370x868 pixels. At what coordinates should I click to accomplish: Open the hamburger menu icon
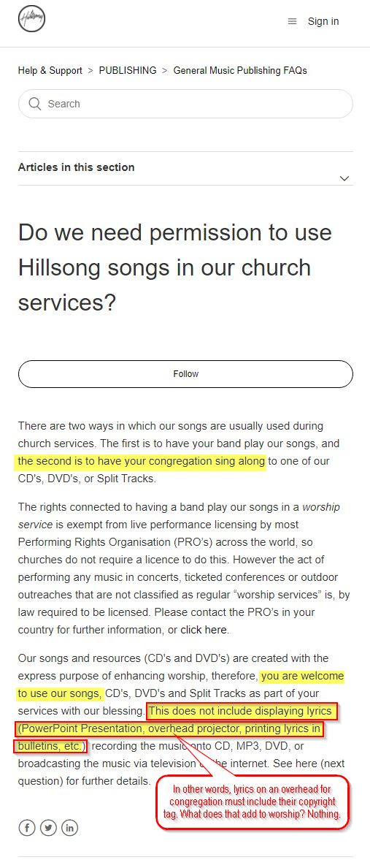[x=292, y=22]
